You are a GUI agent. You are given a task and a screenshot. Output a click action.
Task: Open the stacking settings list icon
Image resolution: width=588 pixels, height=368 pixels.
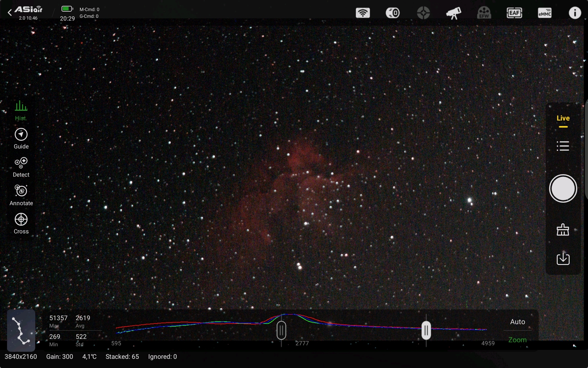click(x=563, y=146)
